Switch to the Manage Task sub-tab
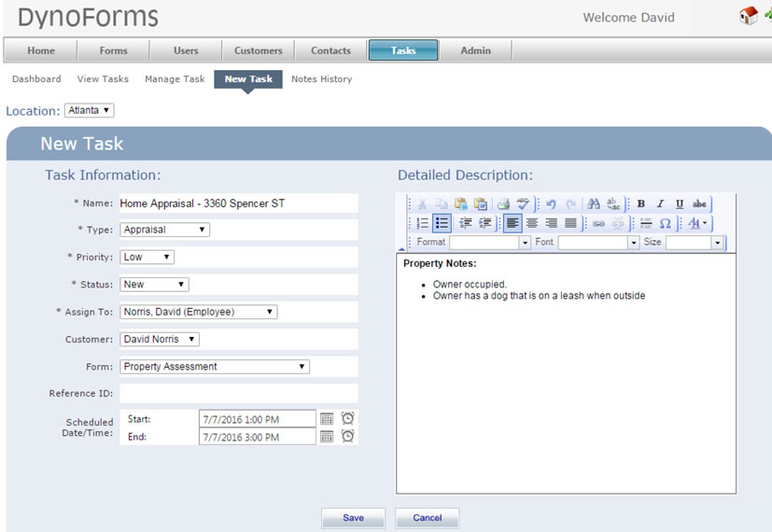 (x=175, y=78)
